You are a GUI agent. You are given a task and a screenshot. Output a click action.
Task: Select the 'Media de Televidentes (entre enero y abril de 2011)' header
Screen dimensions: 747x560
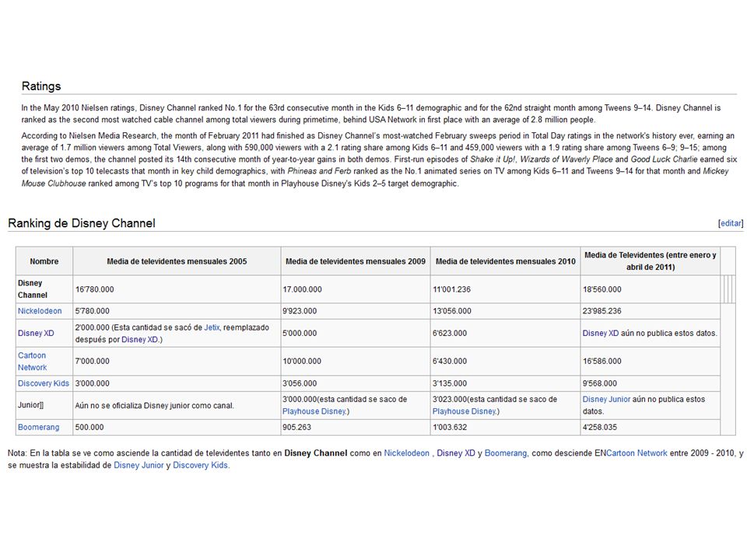click(x=651, y=261)
